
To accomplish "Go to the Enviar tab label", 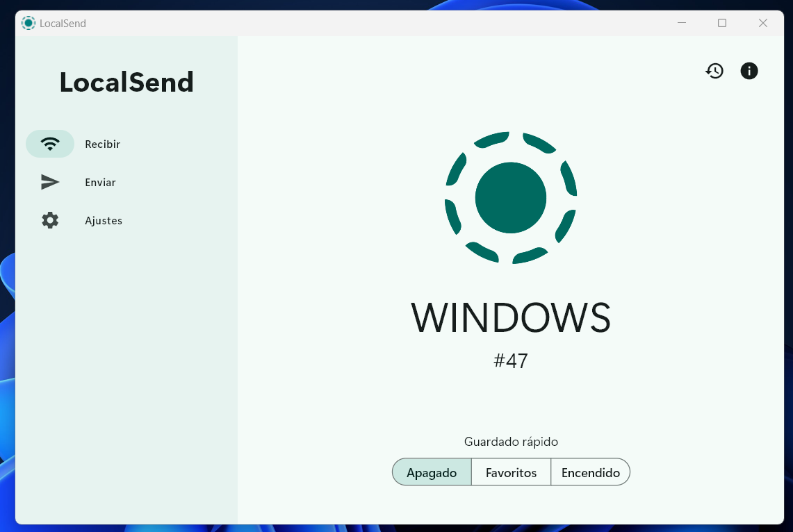I will tap(100, 183).
